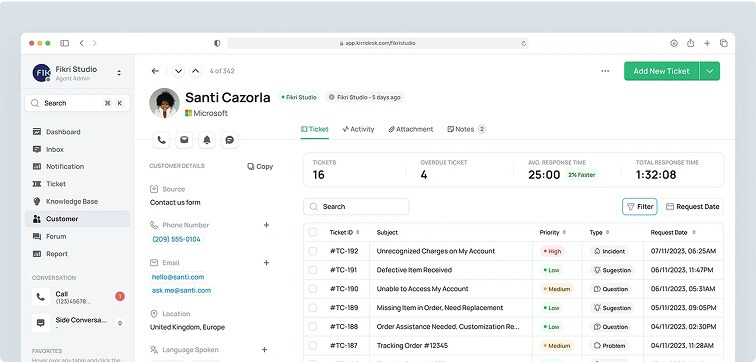
Task: Click the chat bubble icon under customer avatar
Action: pos(230,140)
